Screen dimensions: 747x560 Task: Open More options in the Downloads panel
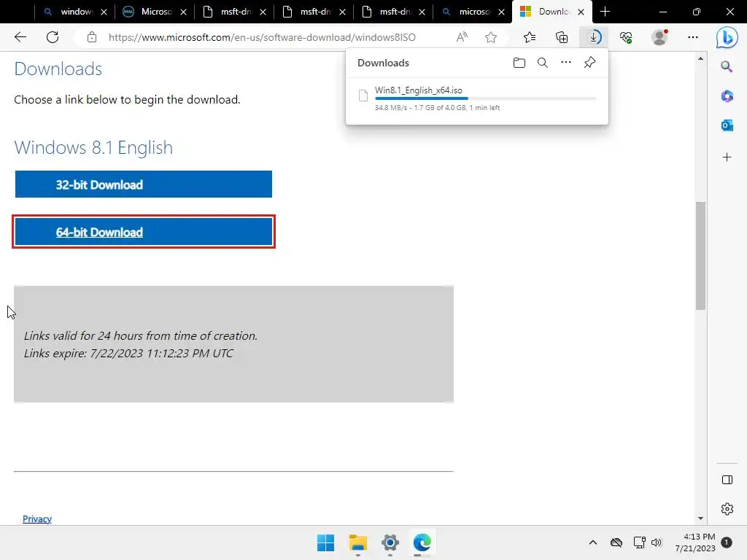566,63
